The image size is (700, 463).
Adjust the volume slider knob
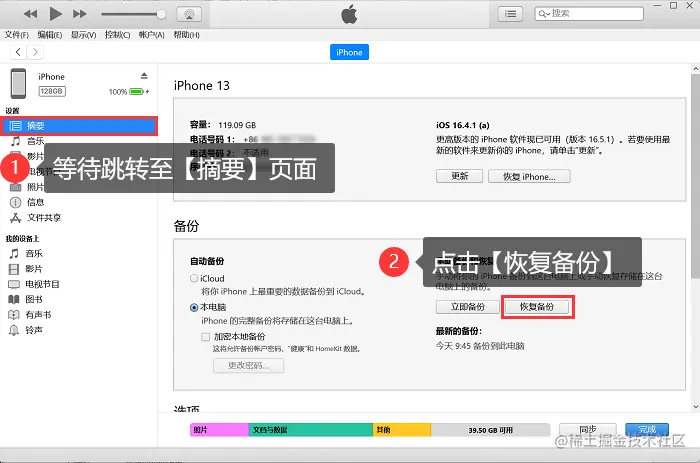161,14
